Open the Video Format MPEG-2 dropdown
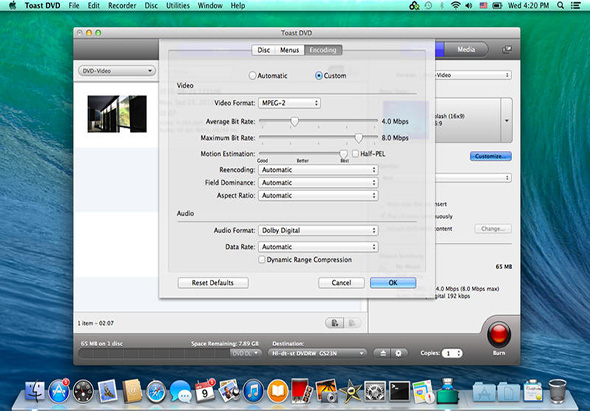The width and height of the screenshot is (590, 411). [x=289, y=103]
